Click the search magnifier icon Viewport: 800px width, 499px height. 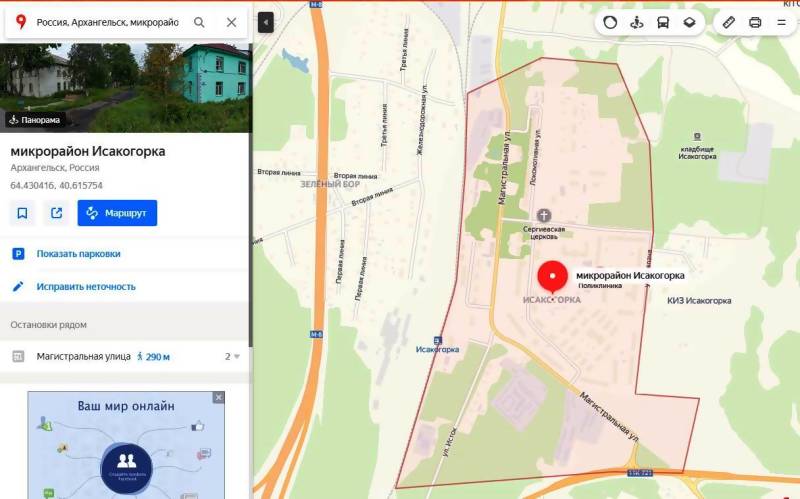click(199, 22)
